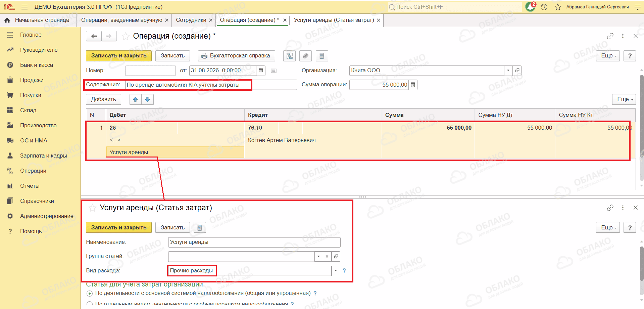Open three-dots menu of Операция (создание) form
The image size is (644, 309).
click(x=623, y=36)
